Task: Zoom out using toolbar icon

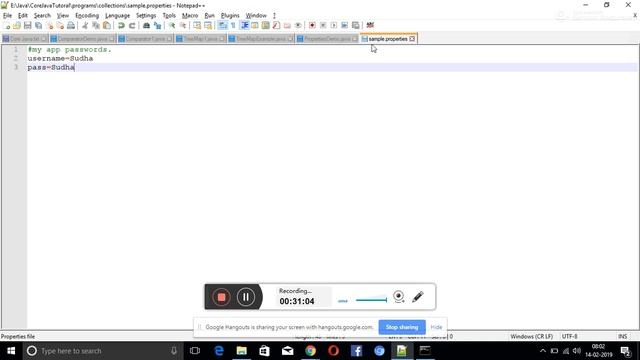Action: coord(183,25)
